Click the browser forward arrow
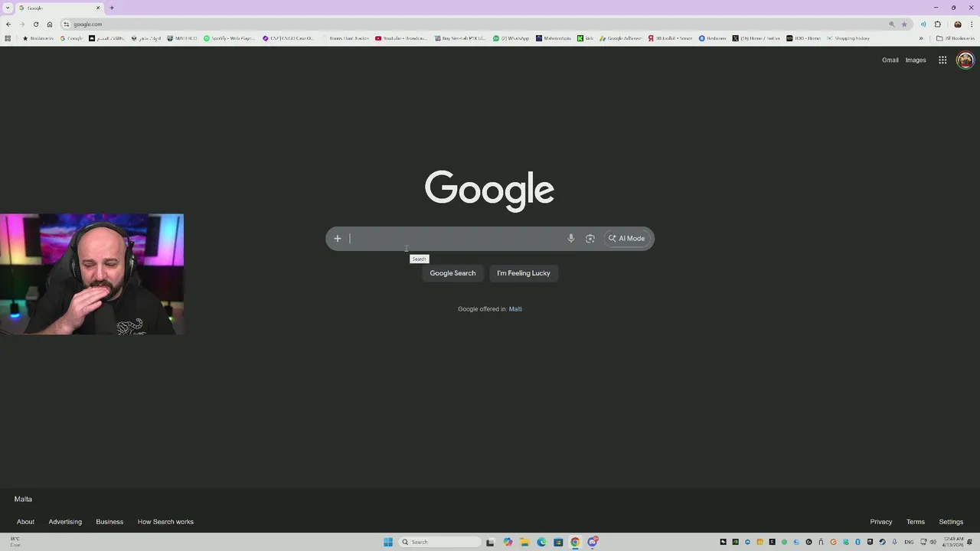 tap(22, 24)
